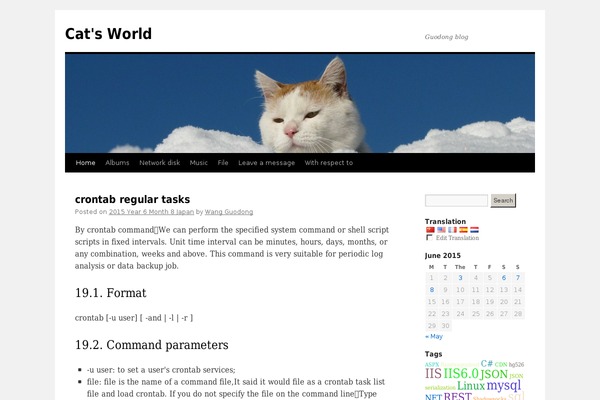
Task: Select the Spanish flag translation icon
Action: pos(463,230)
